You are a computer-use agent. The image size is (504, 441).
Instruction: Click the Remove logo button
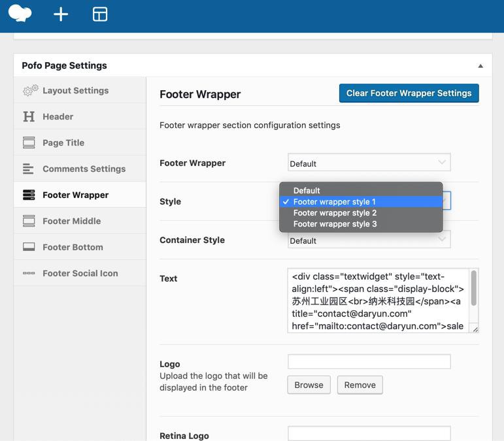pos(360,385)
